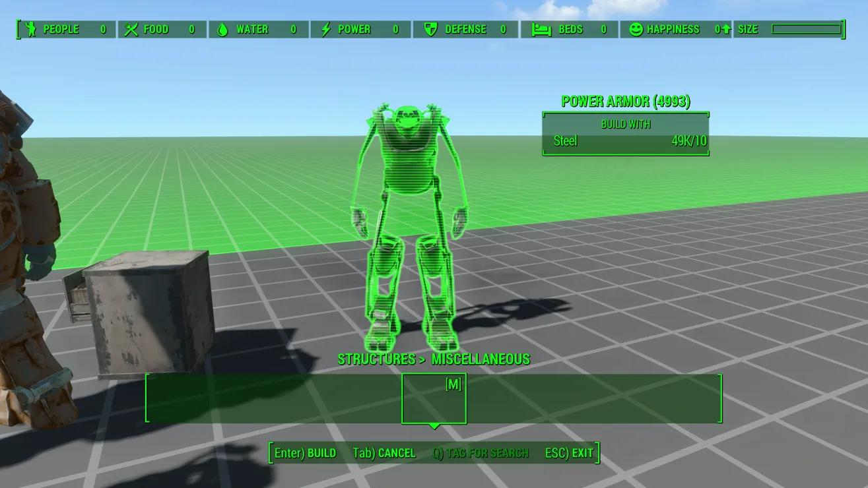
Task: Click the HAPPINESS label text
Action: coord(673,29)
